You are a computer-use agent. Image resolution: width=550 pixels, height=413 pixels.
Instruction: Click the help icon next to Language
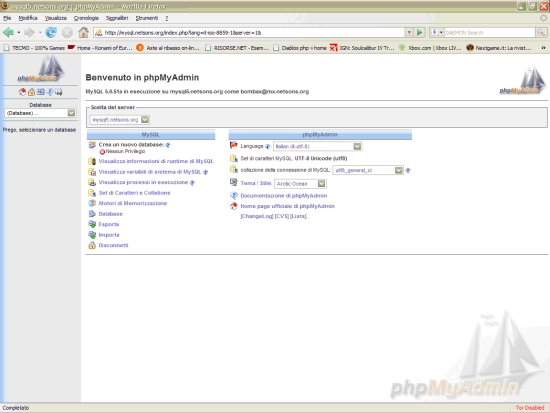pyautogui.click(x=268, y=147)
